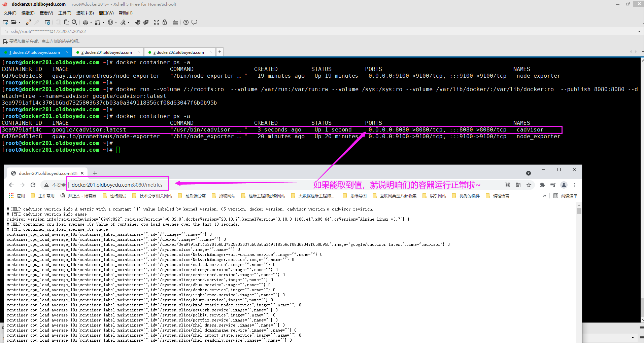The image size is (644, 343).
Task: Open a new session in Xshell
Action: [5, 22]
